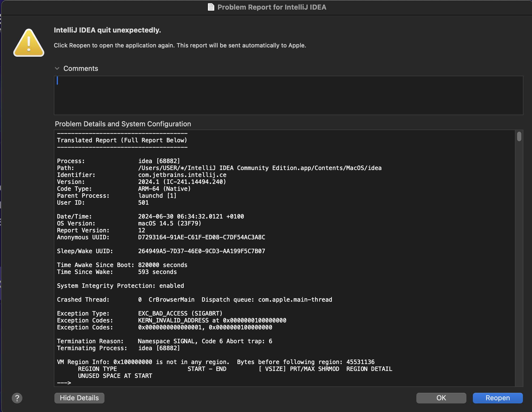
Task: Click code type 'ARM-64 (Native)'
Action: 164,189
